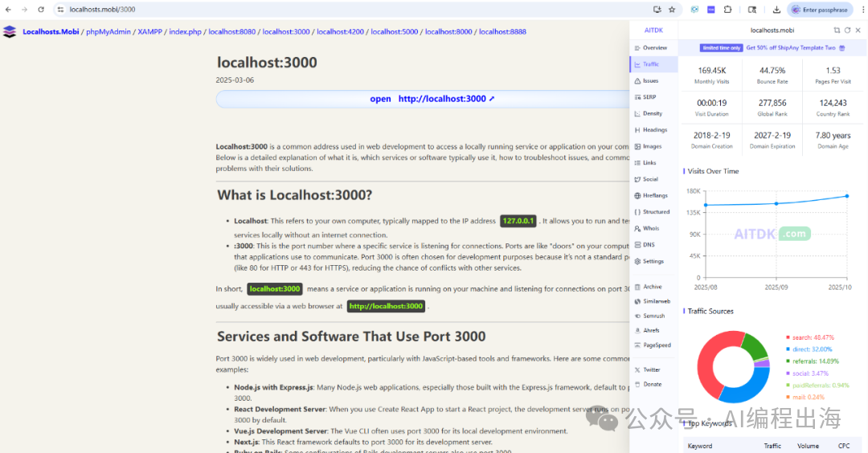Open the purple square extension icon
This screenshot has height=453, width=868.
click(x=710, y=10)
